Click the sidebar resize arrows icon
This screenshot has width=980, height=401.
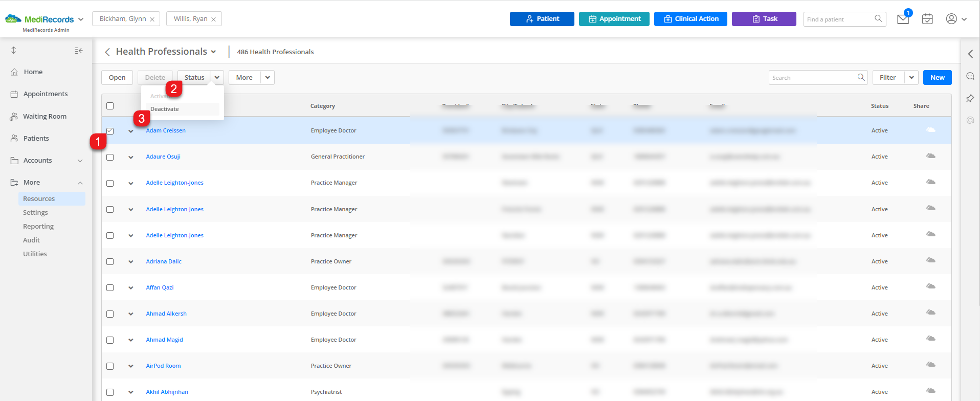(14, 50)
